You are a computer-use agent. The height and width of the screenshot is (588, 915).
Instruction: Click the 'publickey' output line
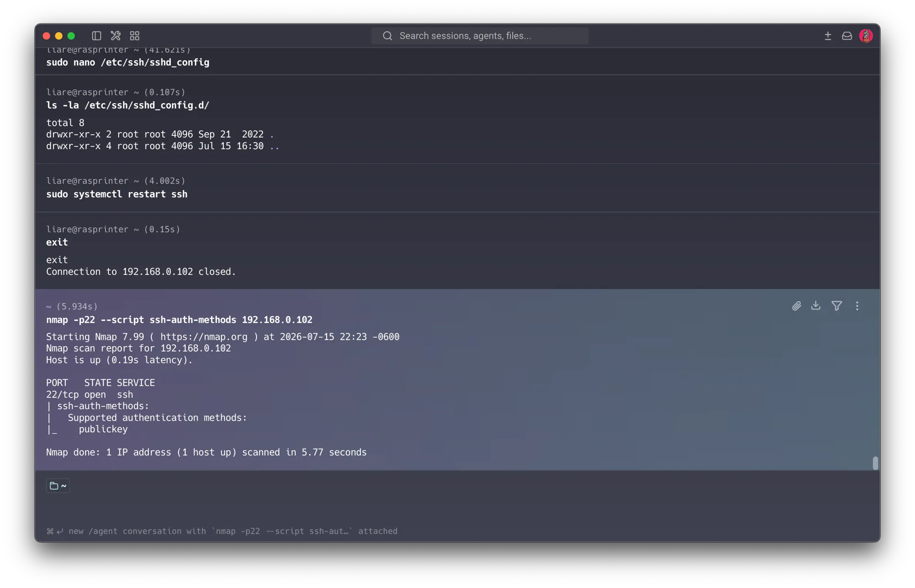coord(103,429)
